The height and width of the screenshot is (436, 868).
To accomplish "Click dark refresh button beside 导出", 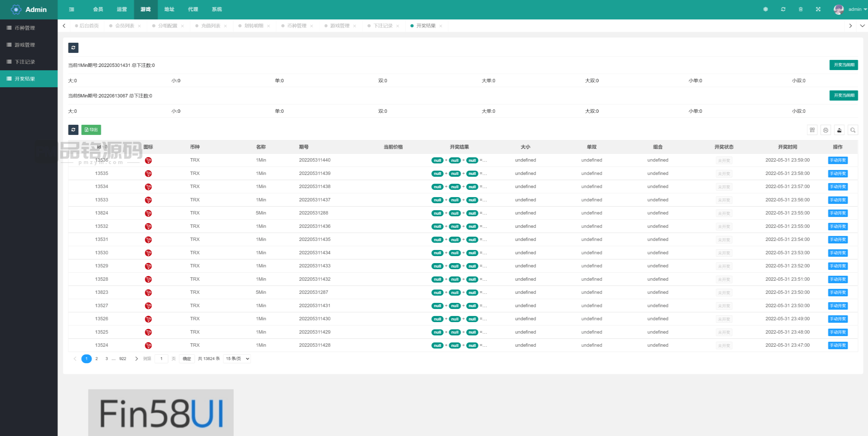I will [73, 130].
